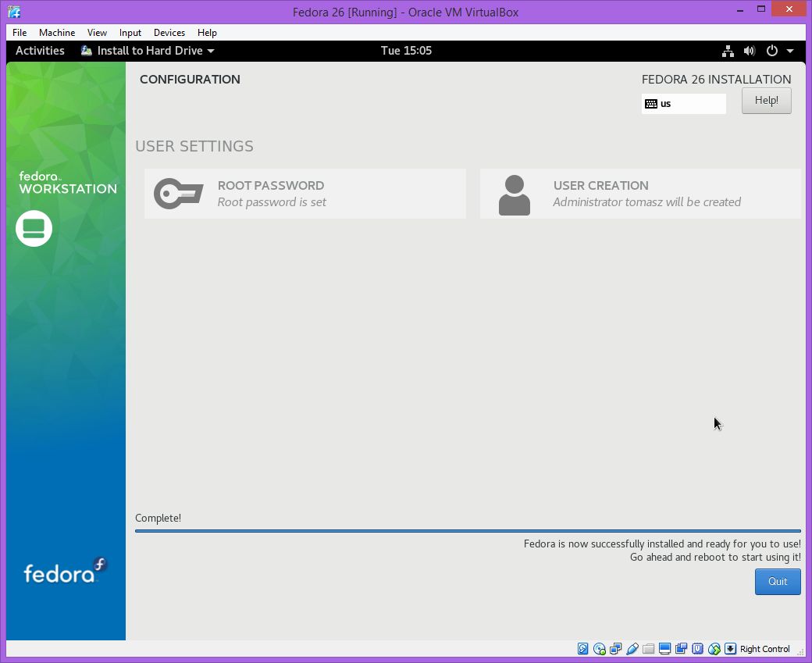
Task: Click the Complete! status text
Action: 158,518
